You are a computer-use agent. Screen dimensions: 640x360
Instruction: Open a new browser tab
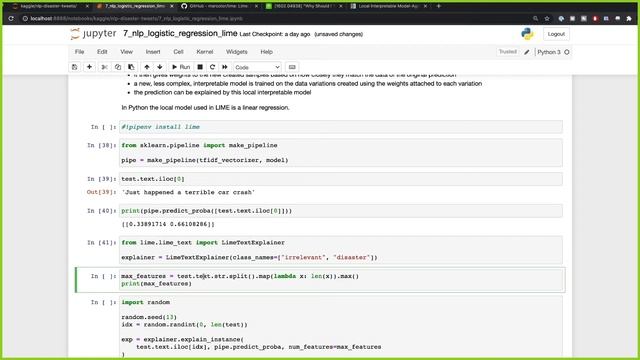pyautogui.click(x=439, y=6)
